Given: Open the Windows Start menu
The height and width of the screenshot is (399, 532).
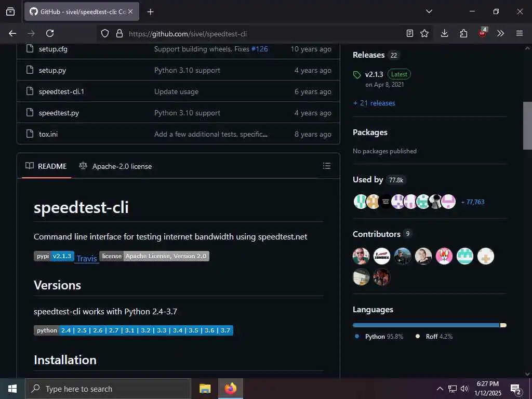Looking at the screenshot, I should click(x=12, y=389).
